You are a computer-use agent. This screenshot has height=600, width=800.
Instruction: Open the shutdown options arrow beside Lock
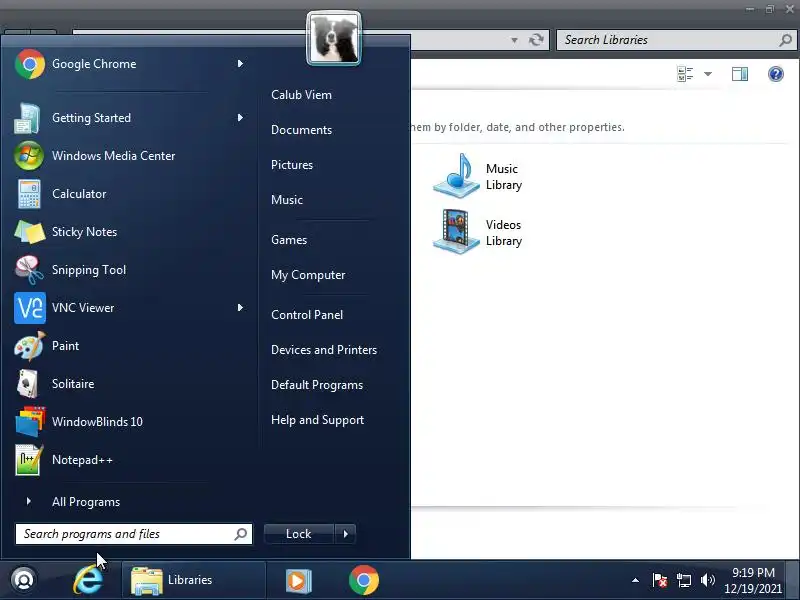click(345, 534)
